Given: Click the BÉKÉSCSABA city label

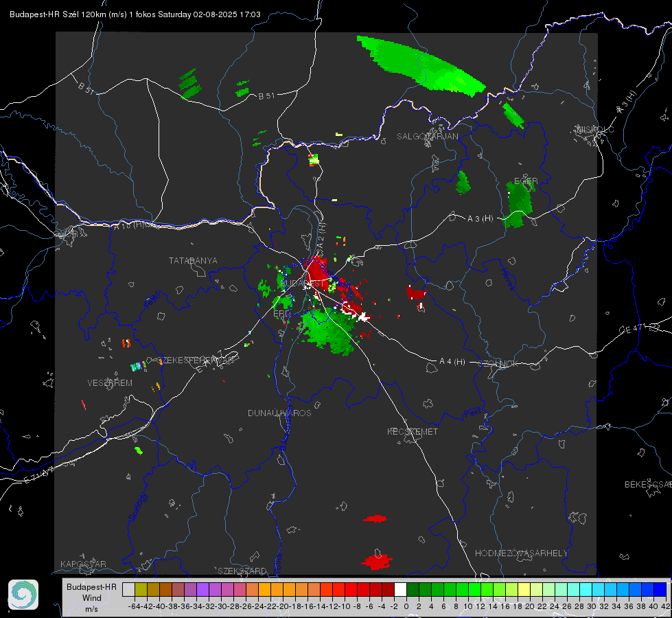Looking at the screenshot, I should pyautogui.click(x=648, y=484).
